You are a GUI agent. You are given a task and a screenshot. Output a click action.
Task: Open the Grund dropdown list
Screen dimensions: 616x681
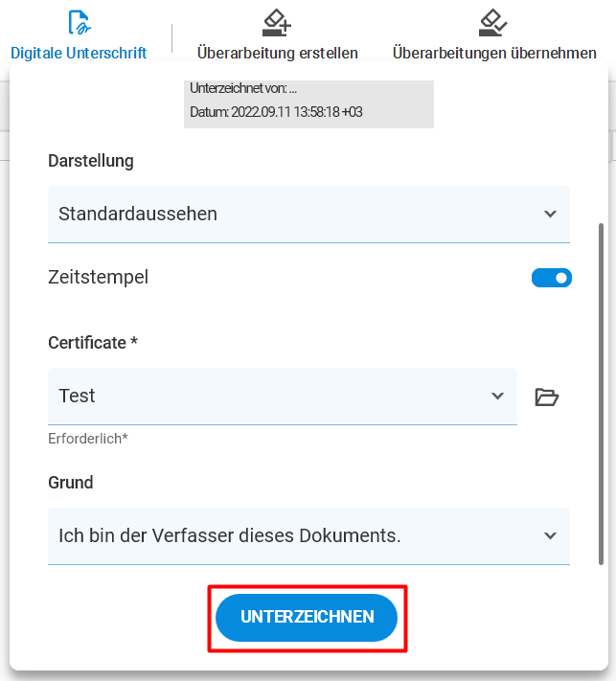[308, 536]
